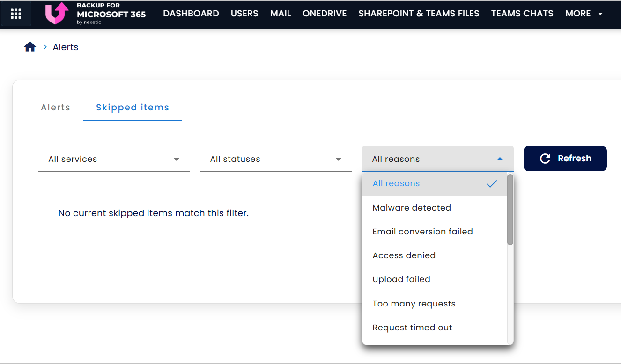Click the 'No current skipped items' message
This screenshot has width=621, height=364.
[x=153, y=213]
